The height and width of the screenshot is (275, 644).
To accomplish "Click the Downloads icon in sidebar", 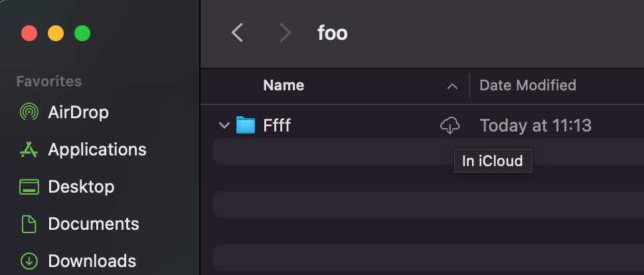I will [29, 261].
